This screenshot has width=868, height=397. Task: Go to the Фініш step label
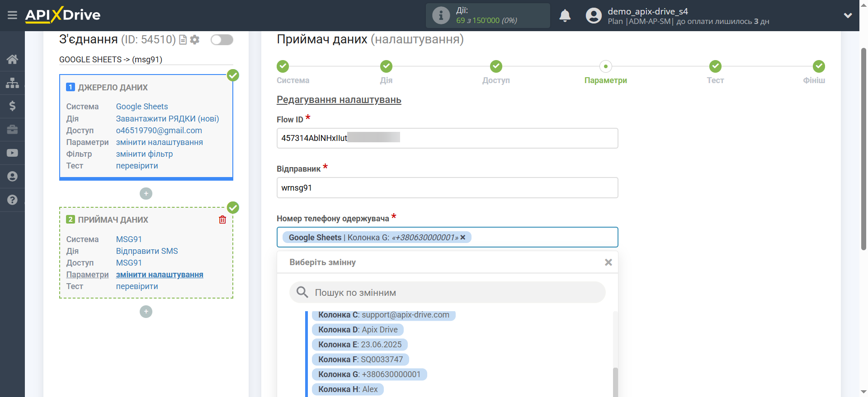coord(814,80)
